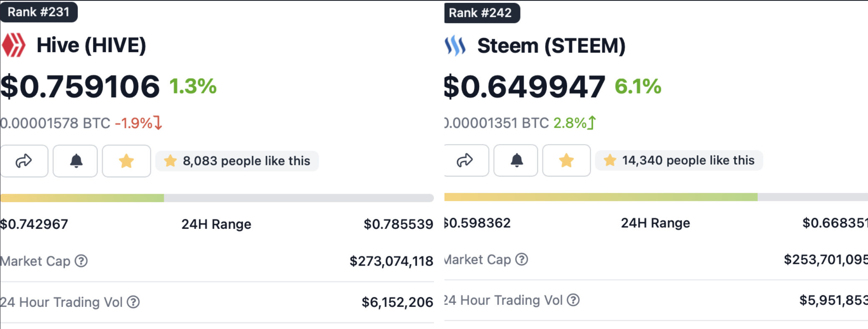This screenshot has width=868, height=329.
Task: Open Hive 24 Hour Trading Vol help icon
Action: point(133,302)
